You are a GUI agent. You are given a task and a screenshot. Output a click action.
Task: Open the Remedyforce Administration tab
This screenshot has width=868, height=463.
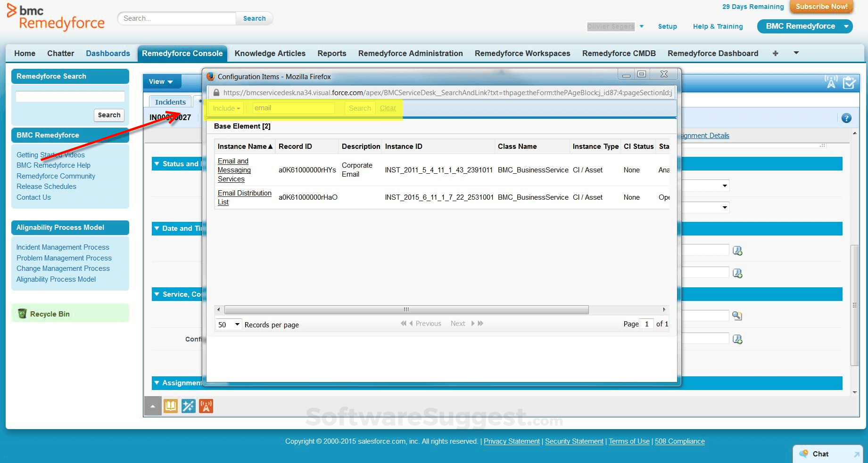411,53
